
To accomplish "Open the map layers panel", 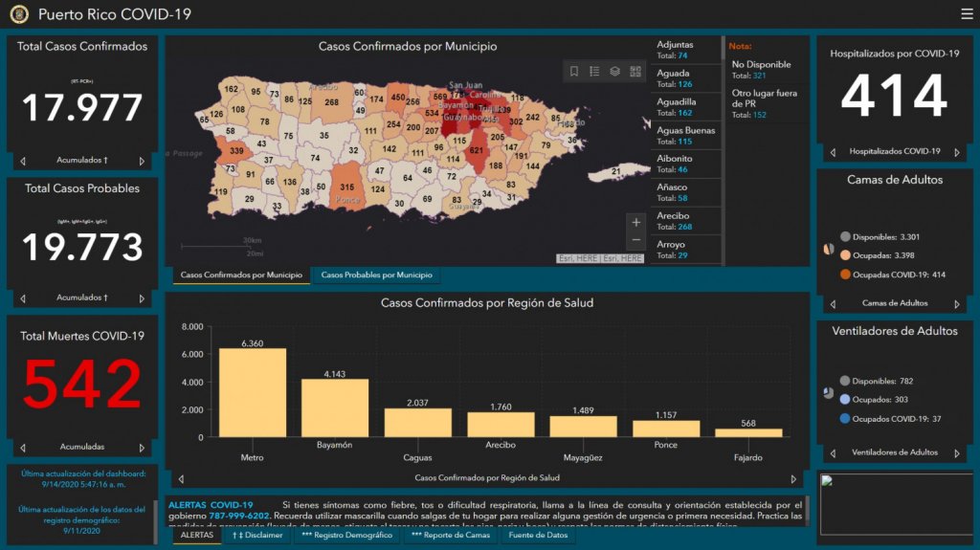I will click(614, 72).
